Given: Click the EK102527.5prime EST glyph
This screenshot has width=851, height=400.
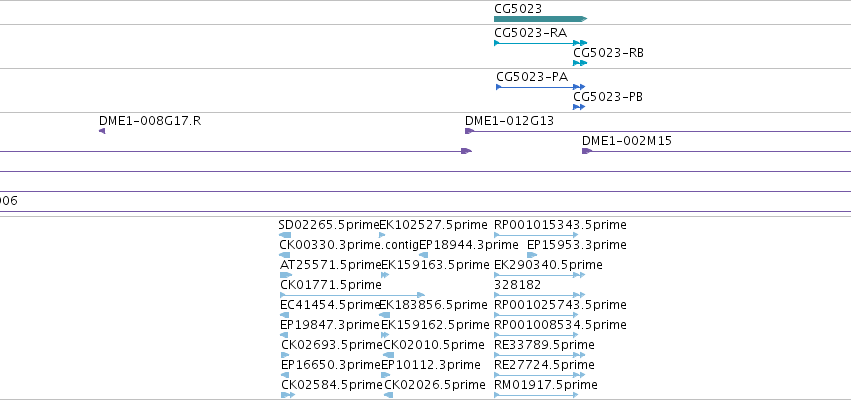Looking at the screenshot, I should tap(382, 235).
